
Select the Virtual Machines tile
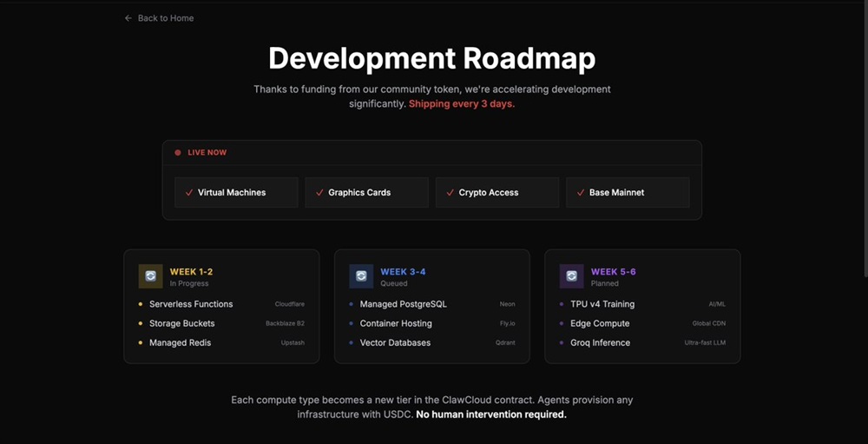tap(236, 193)
